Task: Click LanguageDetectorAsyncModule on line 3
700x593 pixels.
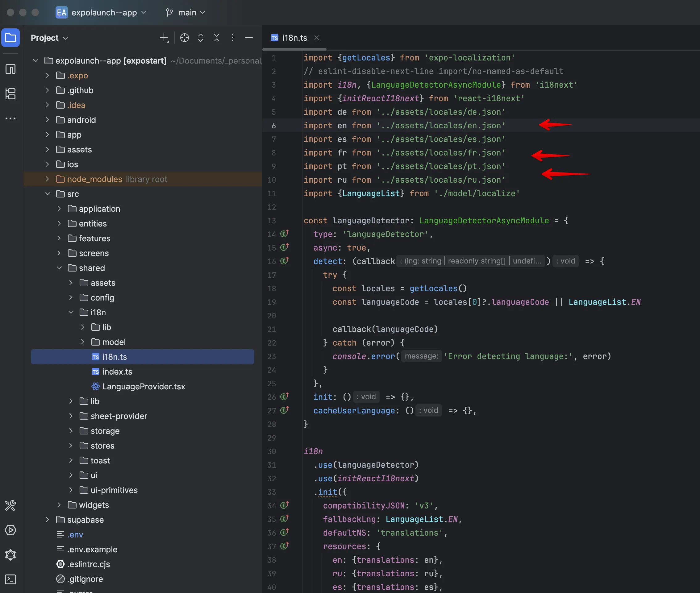Action: tap(436, 85)
